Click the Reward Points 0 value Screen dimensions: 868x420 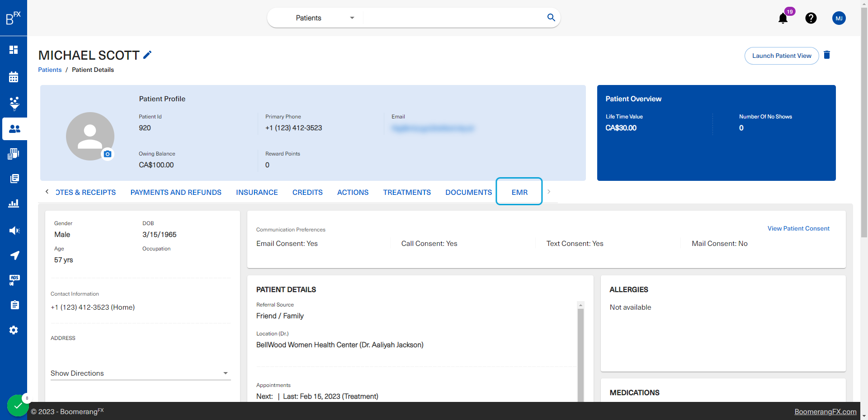click(267, 165)
